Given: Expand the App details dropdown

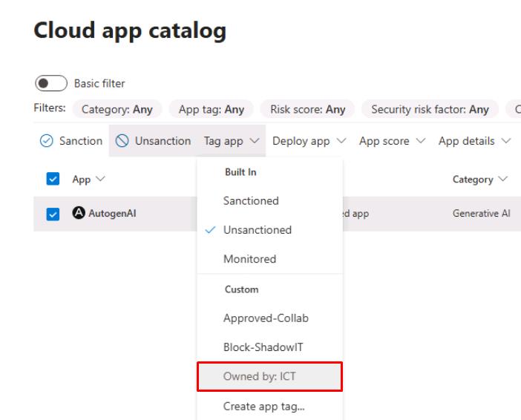Looking at the screenshot, I should (474, 141).
